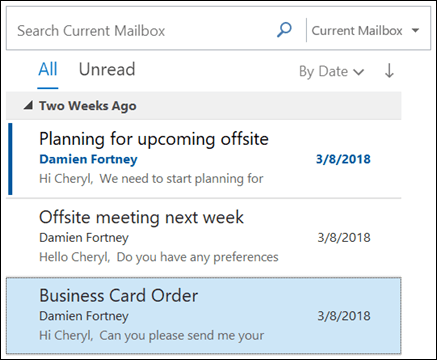This screenshot has height=360, width=437.
Task: Reverse sort order with the down arrow
Action: coord(389,71)
